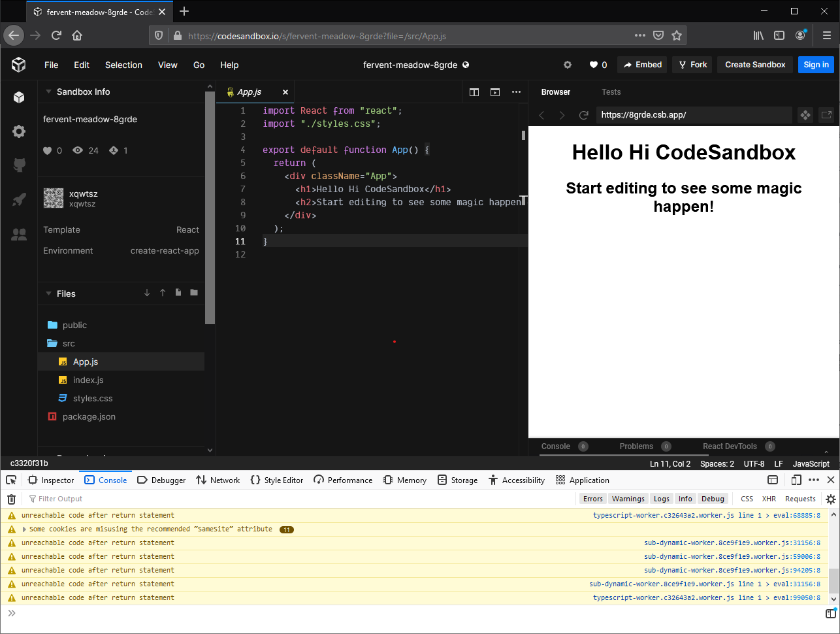Open typescript-worker eval:68885:8 source link
This screenshot has height=634, width=840.
(x=707, y=516)
